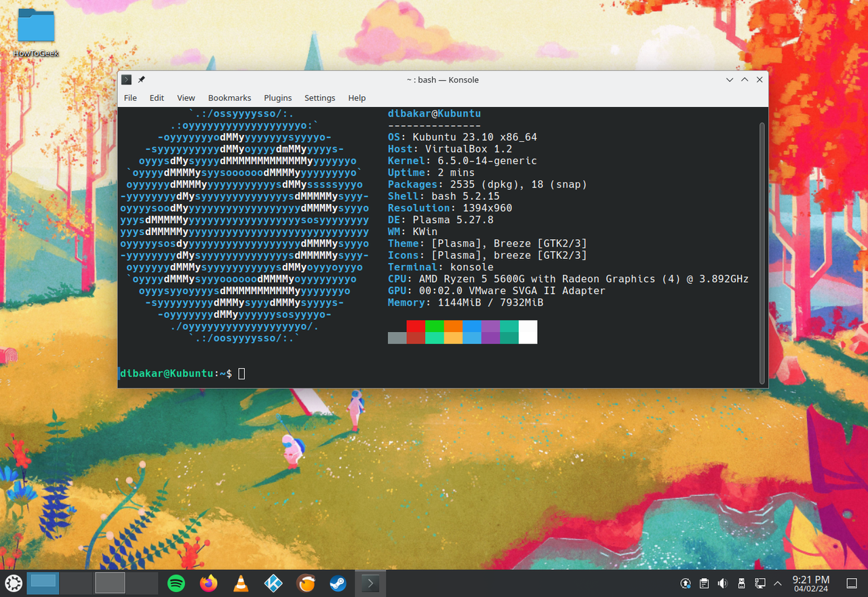868x597 pixels.
Task: Open the Klipper clipboard tool in system tray
Action: (704, 583)
